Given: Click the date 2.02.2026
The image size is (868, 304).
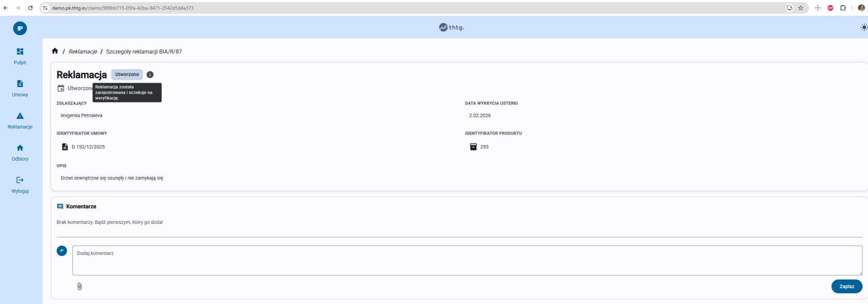Looking at the screenshot, I should pos(480,115).
